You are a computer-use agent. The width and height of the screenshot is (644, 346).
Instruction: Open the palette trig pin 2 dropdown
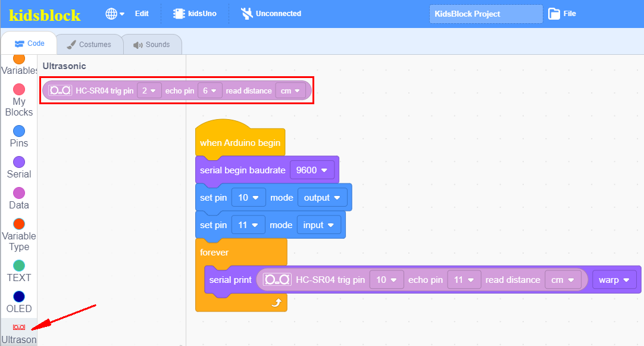(149, 91)
